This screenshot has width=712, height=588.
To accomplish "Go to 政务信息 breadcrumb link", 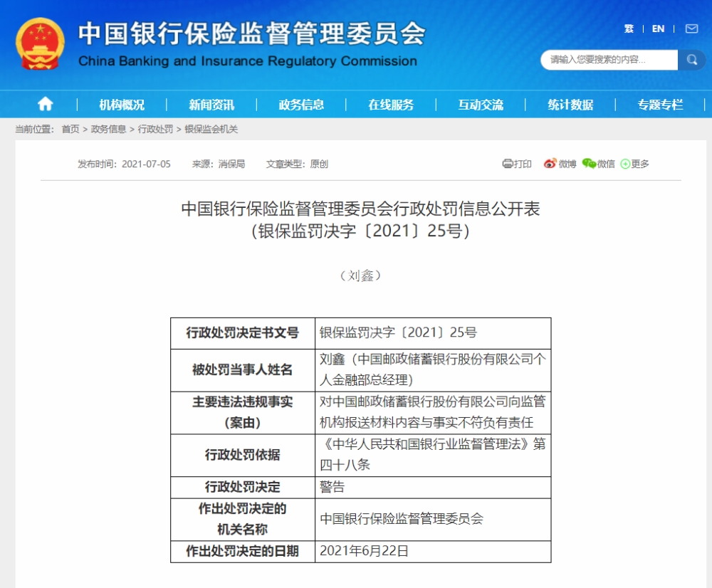I will tap(108, 129).
